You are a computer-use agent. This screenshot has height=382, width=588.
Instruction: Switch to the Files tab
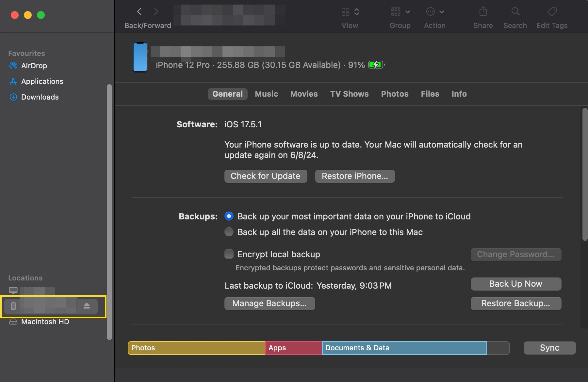tap(430, 94)
